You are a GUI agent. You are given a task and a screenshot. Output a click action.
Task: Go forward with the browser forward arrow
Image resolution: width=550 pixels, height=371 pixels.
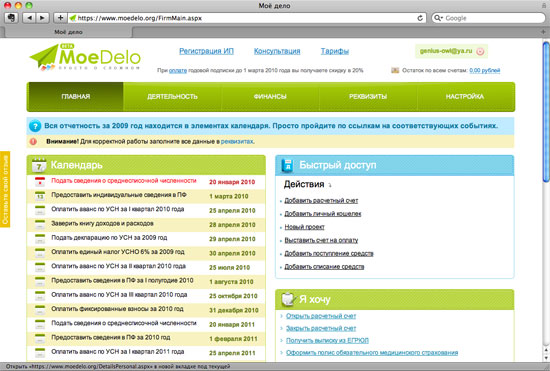[x=42, y=18]
